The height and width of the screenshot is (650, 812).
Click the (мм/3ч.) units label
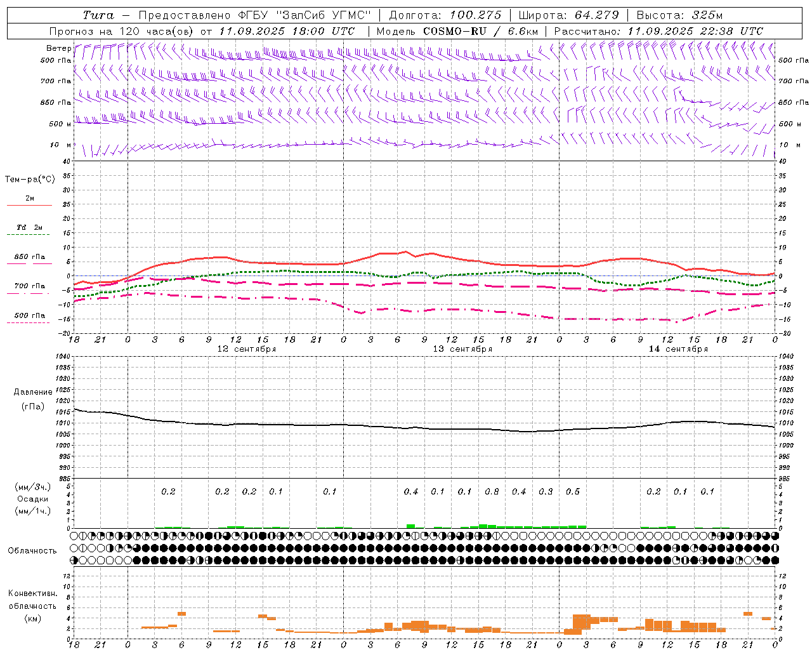[32, 487]
